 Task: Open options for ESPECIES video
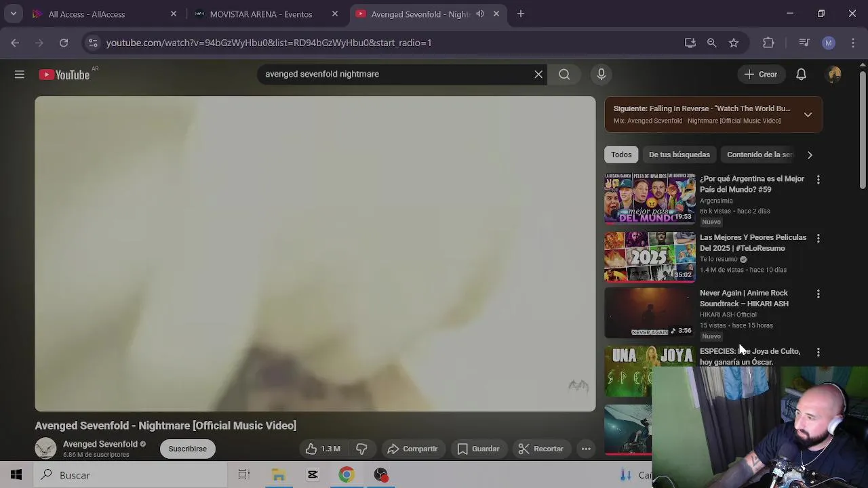click(818, 352)
